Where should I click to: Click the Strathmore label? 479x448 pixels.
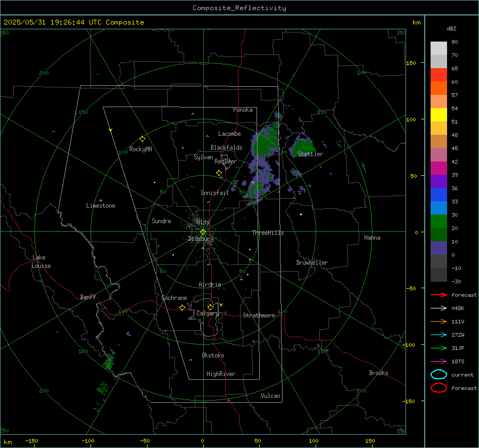(x=259, y=315)
